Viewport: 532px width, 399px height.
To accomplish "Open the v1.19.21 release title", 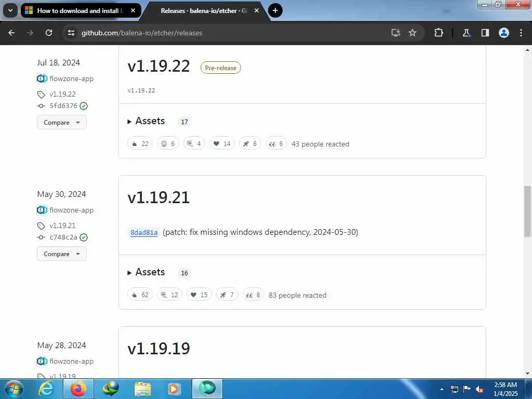I will pyautogui.click(x=158, y=197).
